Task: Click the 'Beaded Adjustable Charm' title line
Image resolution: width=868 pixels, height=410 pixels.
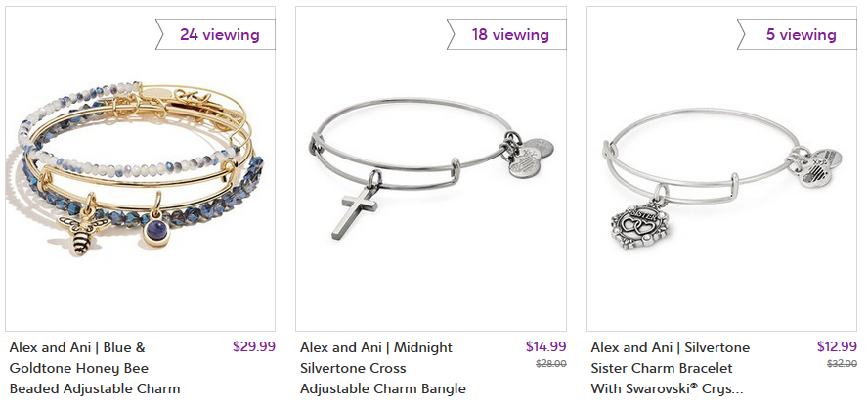Action: click(x=95, y=388)
